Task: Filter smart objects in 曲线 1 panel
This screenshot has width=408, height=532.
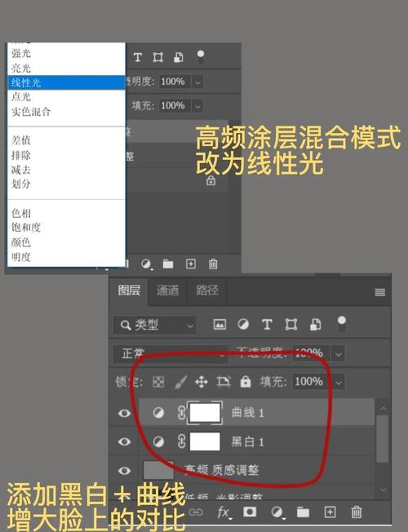Action: pyautogui.click(x=315, y=325)
